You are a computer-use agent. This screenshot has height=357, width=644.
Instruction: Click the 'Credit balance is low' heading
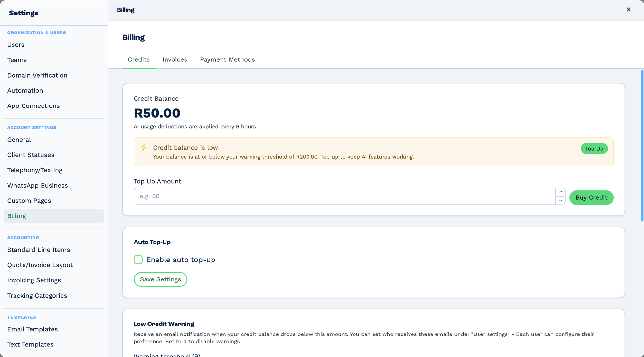coord(185,148)
